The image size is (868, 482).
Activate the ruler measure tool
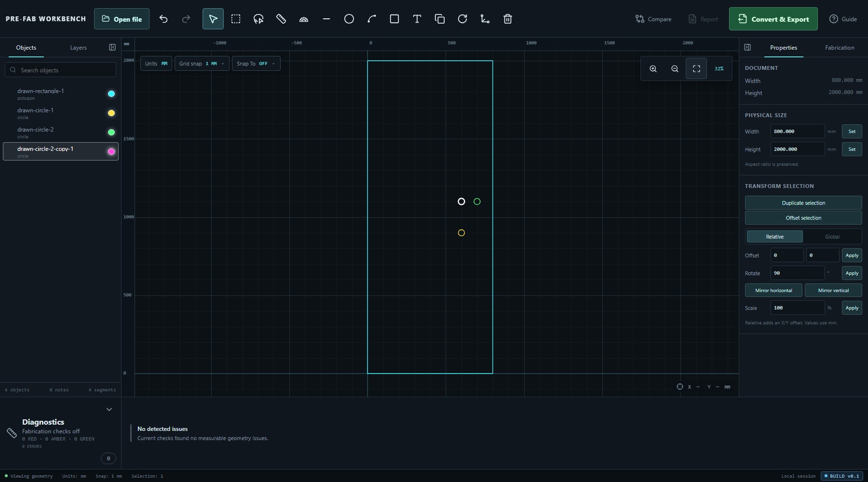pyautogui.click(x=281, y=19)
